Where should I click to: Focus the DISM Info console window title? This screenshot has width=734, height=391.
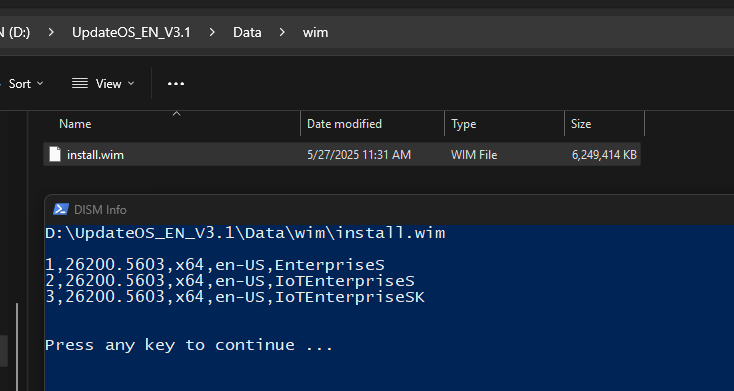coord(100,210)
